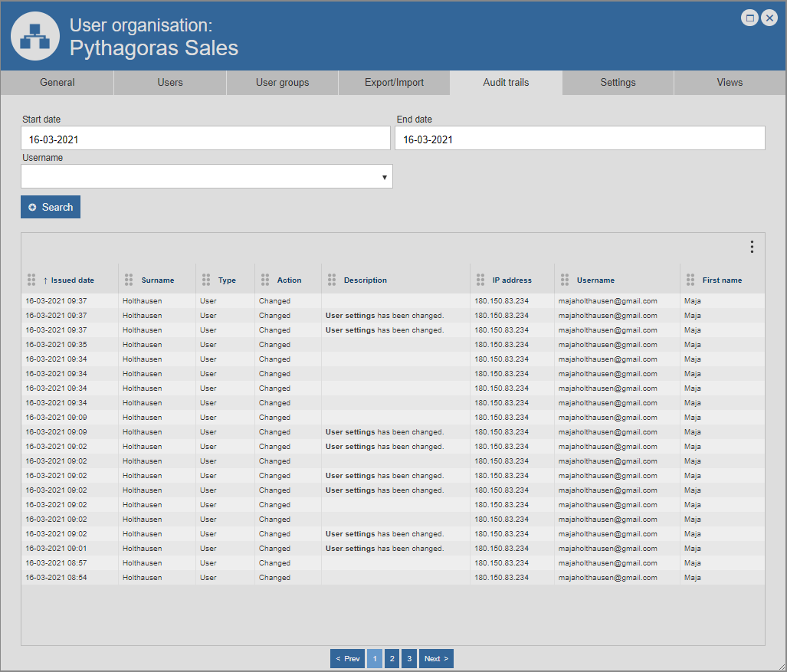
Task: Sort by the Issued date column header
Action: 72,280
